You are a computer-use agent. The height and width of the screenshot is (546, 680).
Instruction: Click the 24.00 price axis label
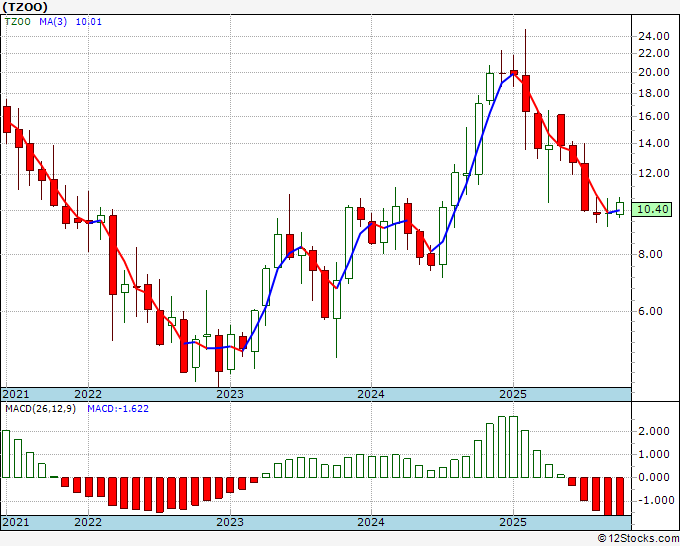pos(652,36)
